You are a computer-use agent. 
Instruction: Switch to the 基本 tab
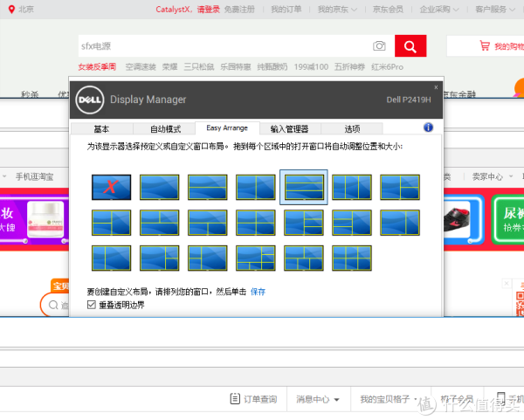(101, 128)
